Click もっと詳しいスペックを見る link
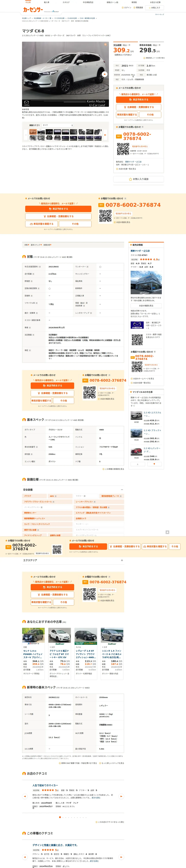Screen dimensions: 186x868 (112, 763)
